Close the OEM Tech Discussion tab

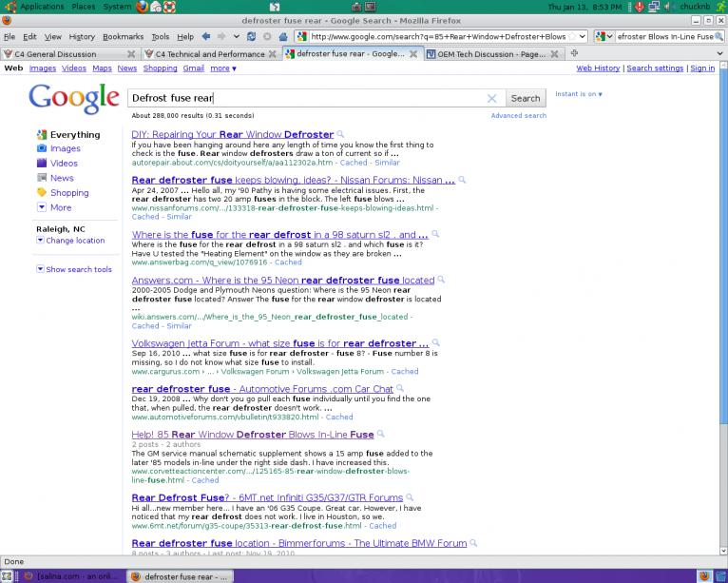click(x=554, y=54)
